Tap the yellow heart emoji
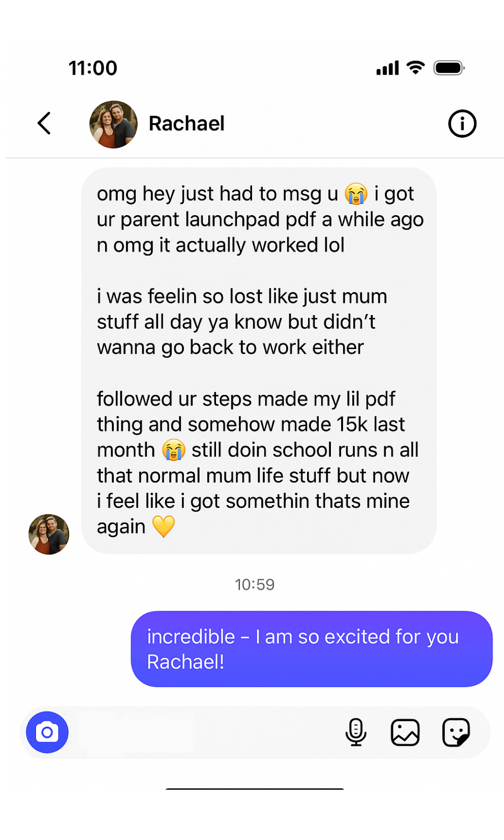The image size is (504, 840). pos(163,526)
